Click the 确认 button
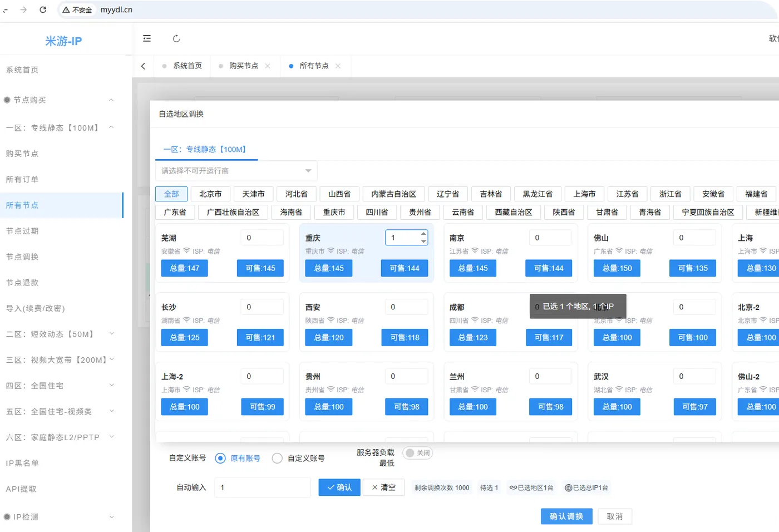 point(339,487)
